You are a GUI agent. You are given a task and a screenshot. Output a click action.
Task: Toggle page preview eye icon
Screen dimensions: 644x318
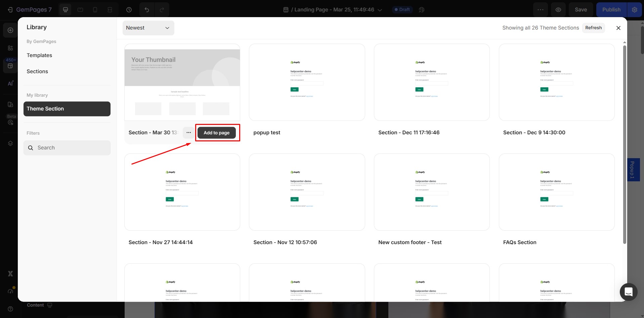point(558,10)
